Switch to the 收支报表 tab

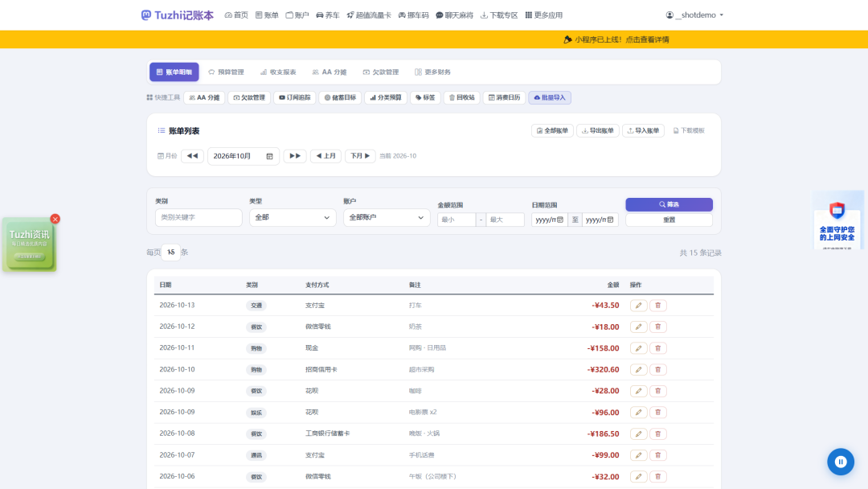coord(278,72)
